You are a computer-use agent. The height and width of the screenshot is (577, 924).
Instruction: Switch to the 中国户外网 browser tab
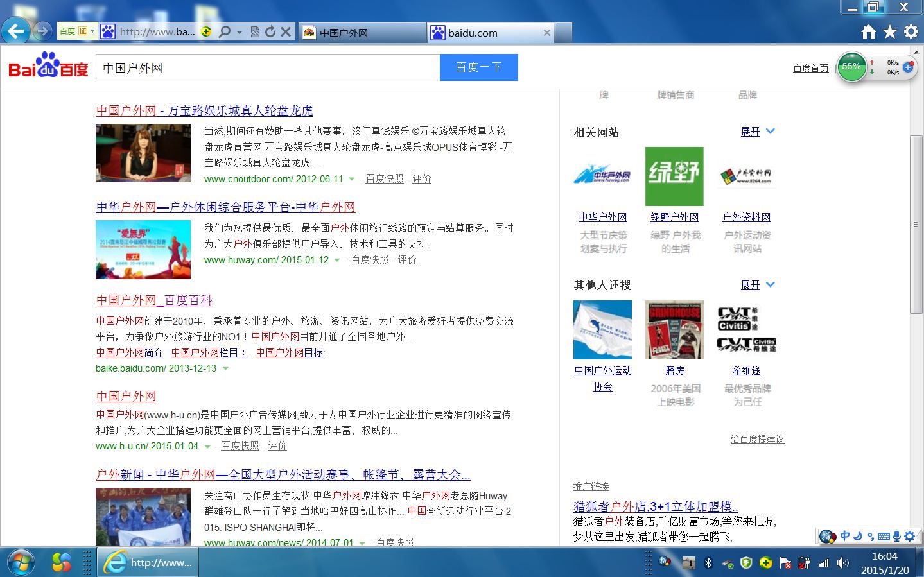tap(362, 33)
